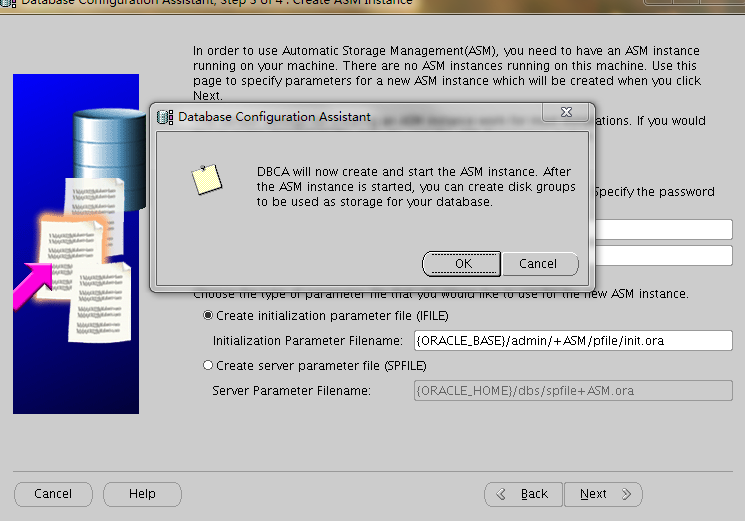
Task: Click the 'Database Configuration Assistant' dialog title
Action: tap(274, 117)
